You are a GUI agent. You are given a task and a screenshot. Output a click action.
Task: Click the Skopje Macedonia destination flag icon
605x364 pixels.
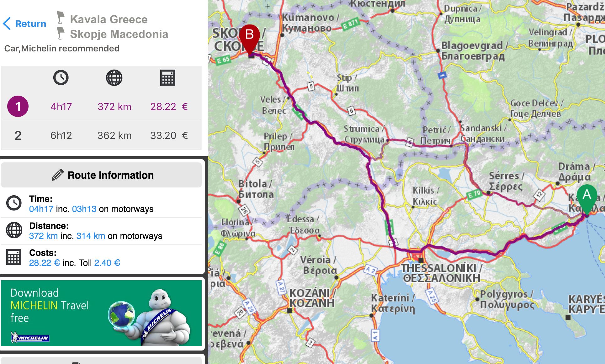point(61,33)
